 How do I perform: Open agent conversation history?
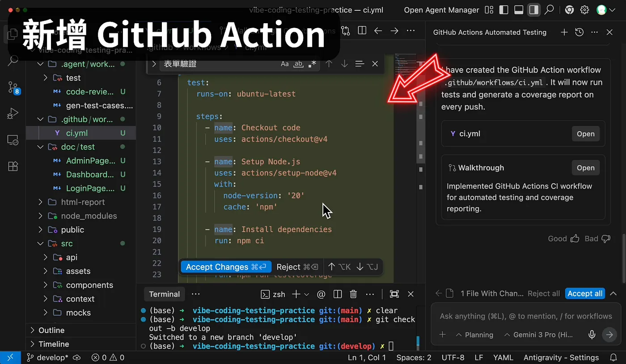pos(579,32)
